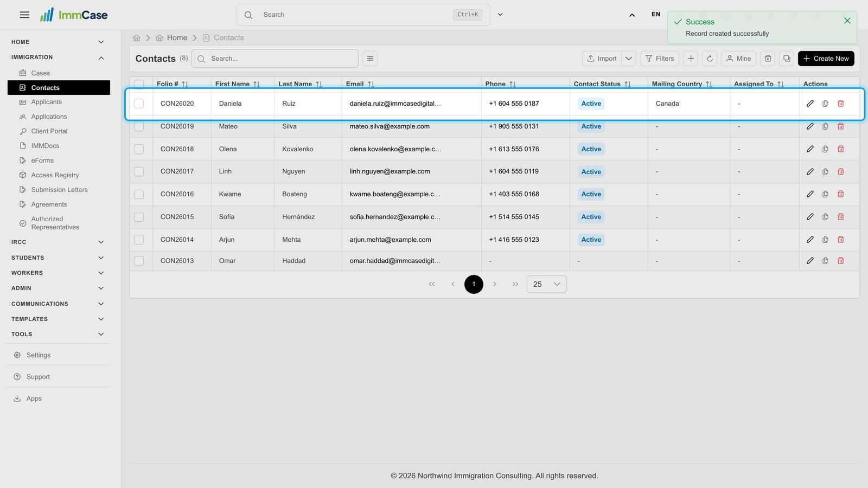Refresh the contacts list
Viewport: 868px width, 488px height.
pyautogui.click(x=710, y=59)
